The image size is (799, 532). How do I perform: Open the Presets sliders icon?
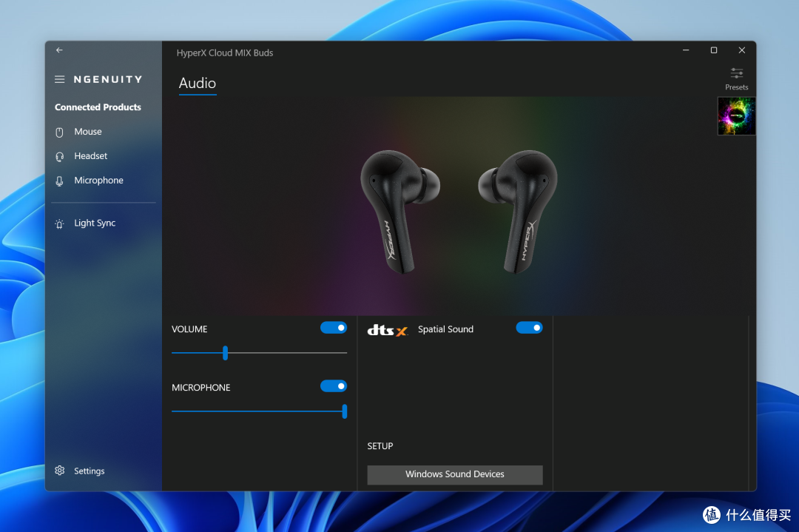[737, 73]
